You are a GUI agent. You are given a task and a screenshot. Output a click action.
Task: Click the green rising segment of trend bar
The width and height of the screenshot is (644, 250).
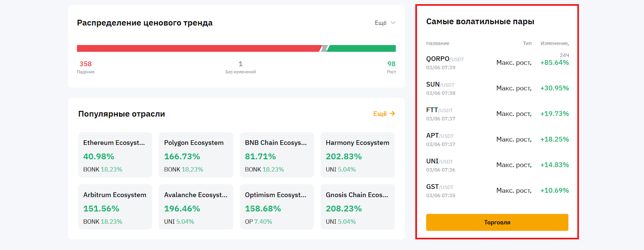(362, 48)
